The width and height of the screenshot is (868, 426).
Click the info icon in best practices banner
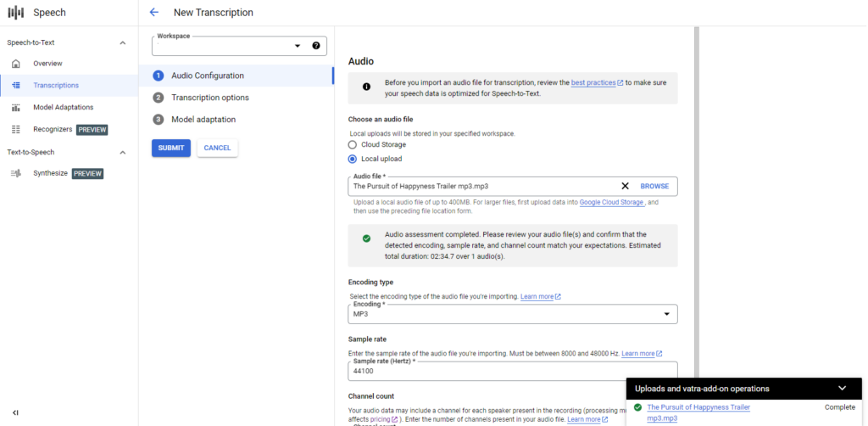click(x=366, y=87)
